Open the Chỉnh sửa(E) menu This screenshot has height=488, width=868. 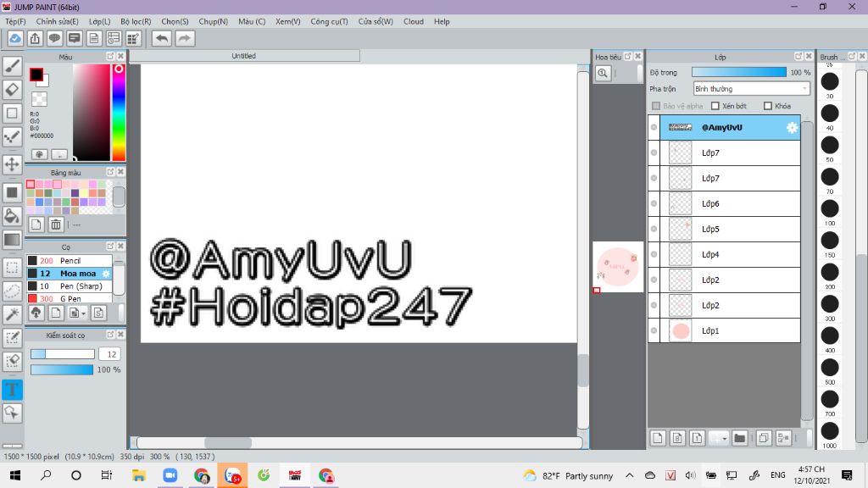(x=57, y=21)
